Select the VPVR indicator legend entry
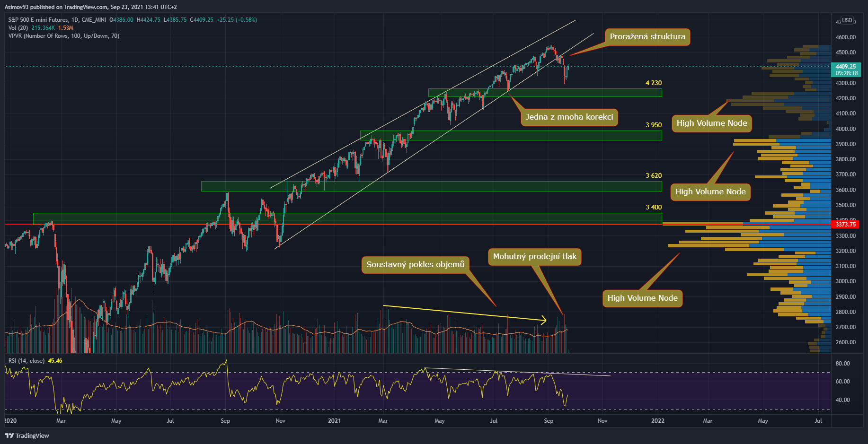Image resolution: width=868 pixels, height=444 pixels. (x=63, y=36)
